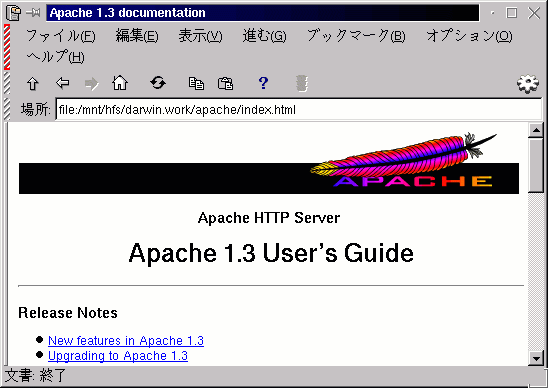This screenshot has height=388, width=548.
Task: Click the menu bar drag handle
Action: [x=7, y=47]
